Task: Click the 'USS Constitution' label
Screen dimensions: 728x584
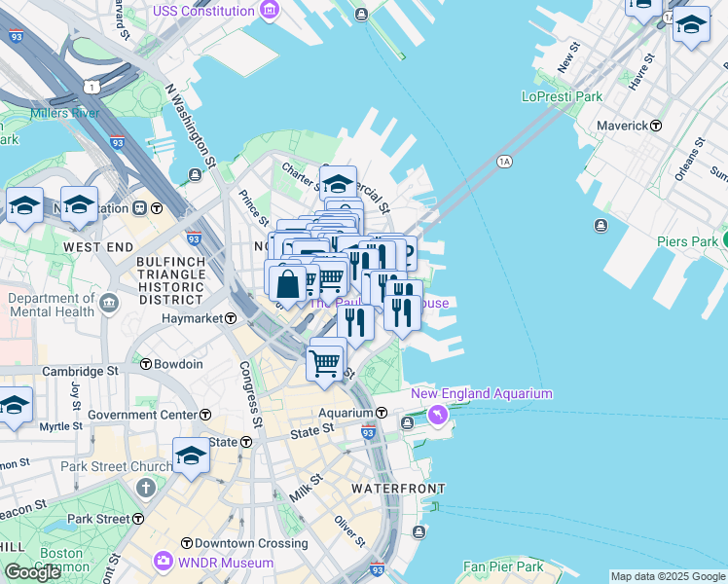Action: (x=203, y=11)
